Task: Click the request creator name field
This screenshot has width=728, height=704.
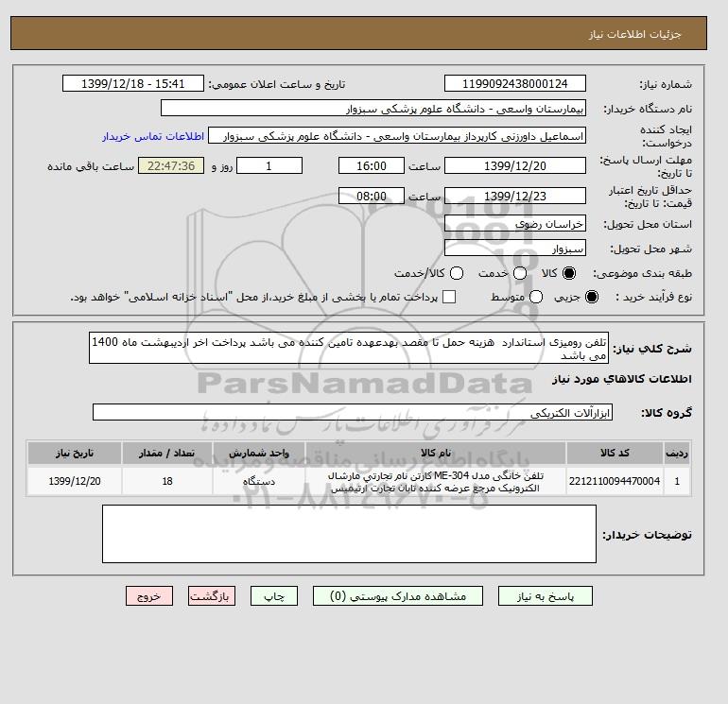Action: pyautogui.click(x=397, y=136)
